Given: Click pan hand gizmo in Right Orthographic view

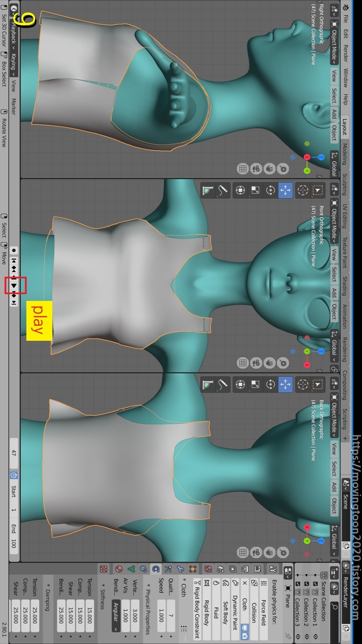Looking at the screenshot, I should tap(270, 169).
